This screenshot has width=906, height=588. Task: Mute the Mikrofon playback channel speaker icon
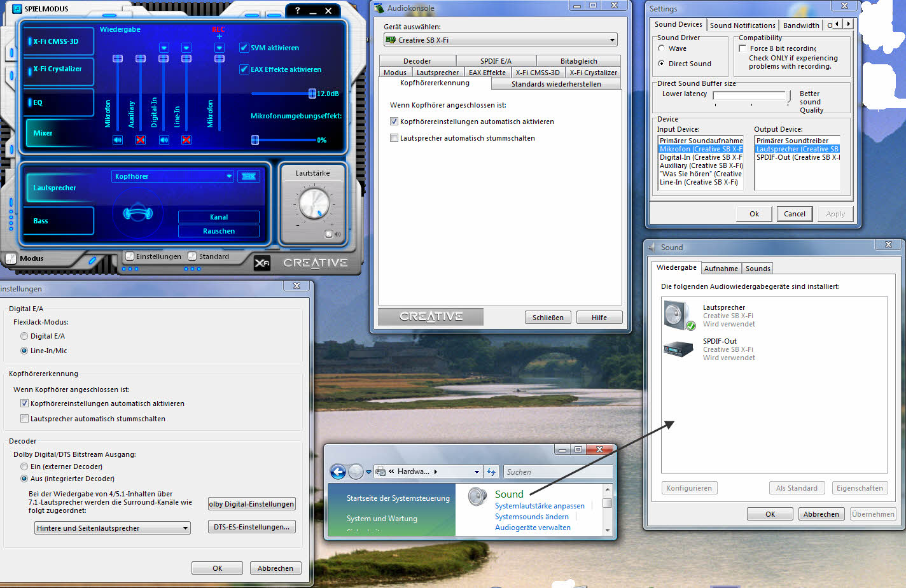pos(118,140)
